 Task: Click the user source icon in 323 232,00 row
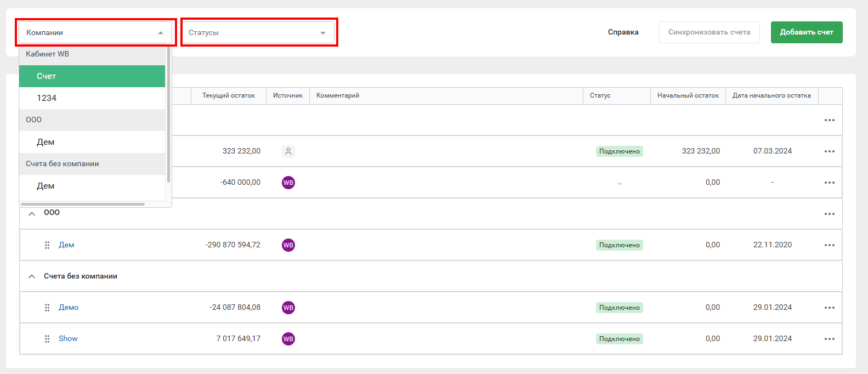tap(288, 151)
